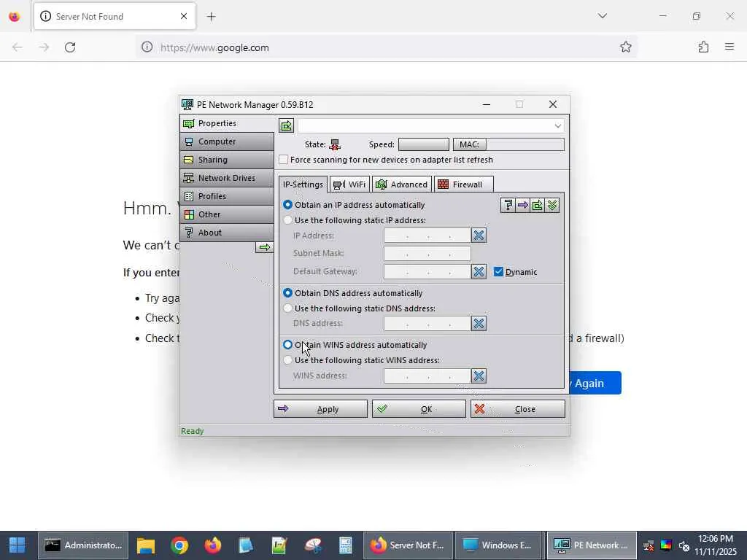The width and height of the screenshot is (747, 560).
Task: Select Use the following static WINS address
Action: point(287,360)
